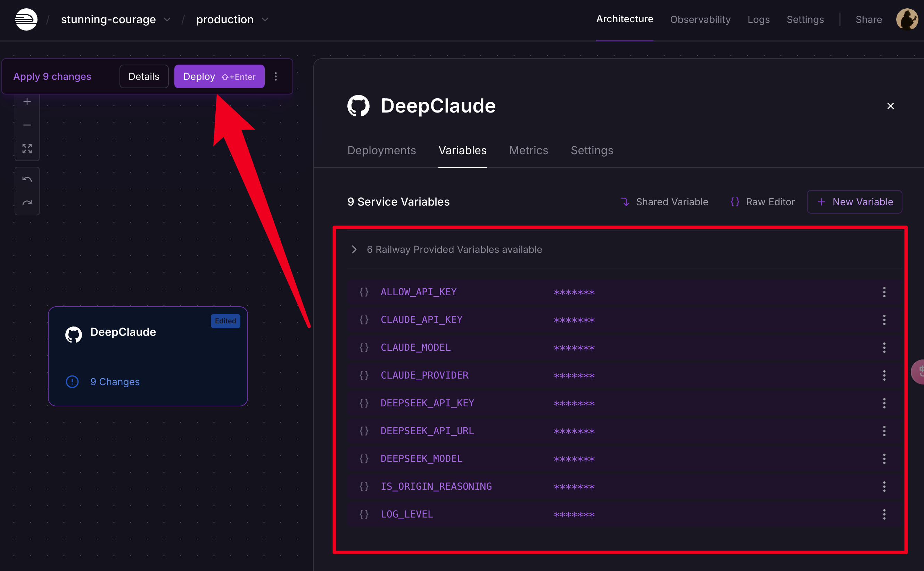Click the New Variable button
Viewport: 924px width, 571px height.
(x=854, y=202)
